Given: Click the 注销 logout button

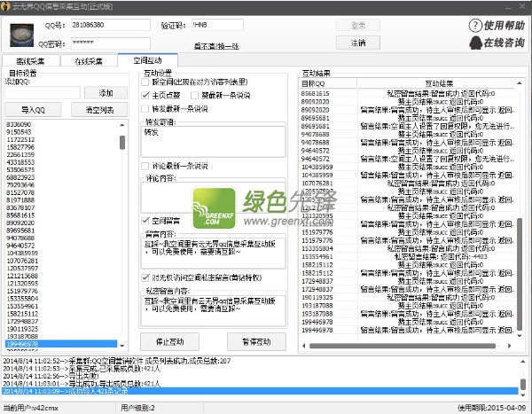Looking at the screenshot, I should [x=358, y=42].
